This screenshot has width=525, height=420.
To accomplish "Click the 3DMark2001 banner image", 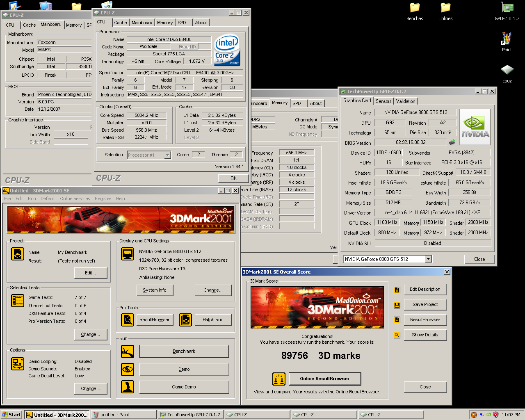I will click(121, 219).
